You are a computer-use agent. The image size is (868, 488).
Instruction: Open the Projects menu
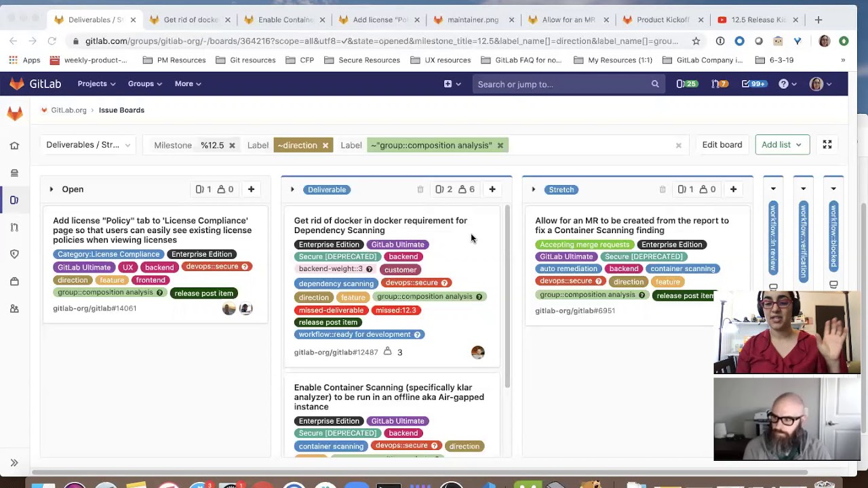pos(96,84)
